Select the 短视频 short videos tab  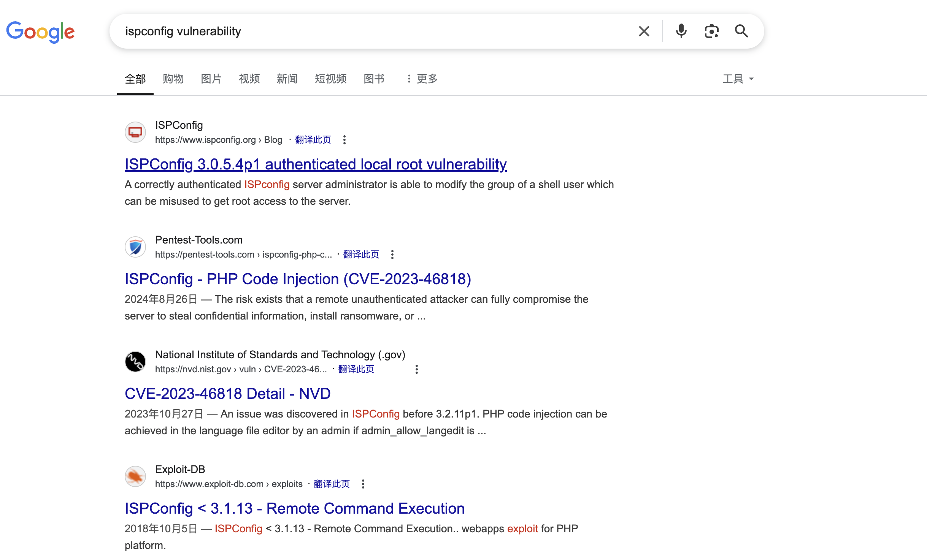point(330,79)
